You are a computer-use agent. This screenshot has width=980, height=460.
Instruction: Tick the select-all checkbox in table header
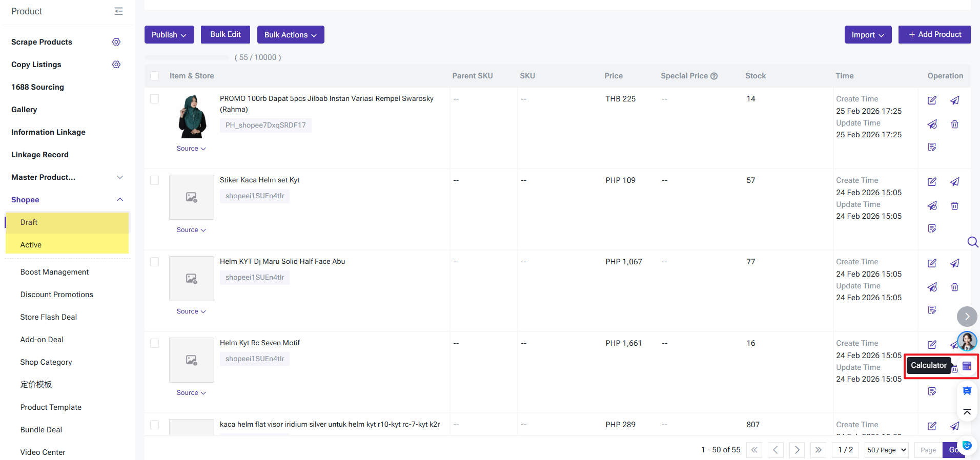(x=154, y=76)
